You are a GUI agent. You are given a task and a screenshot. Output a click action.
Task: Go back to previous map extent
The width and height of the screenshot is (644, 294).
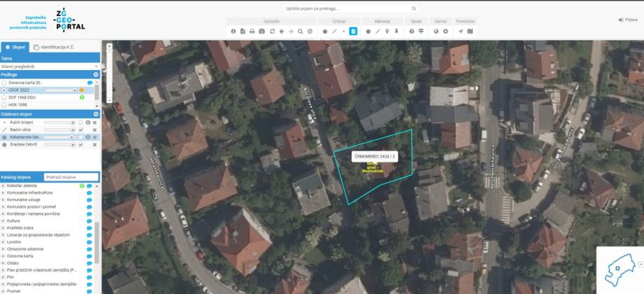[282, 31]
